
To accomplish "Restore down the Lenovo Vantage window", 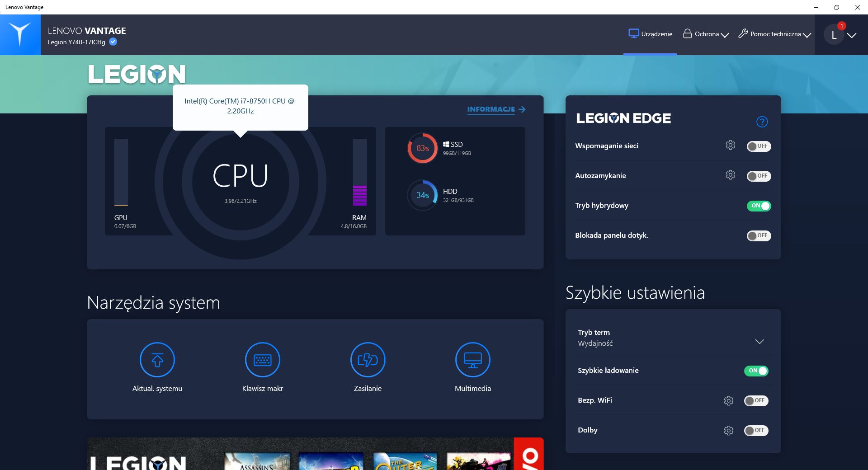I will (x=837, y=7).
